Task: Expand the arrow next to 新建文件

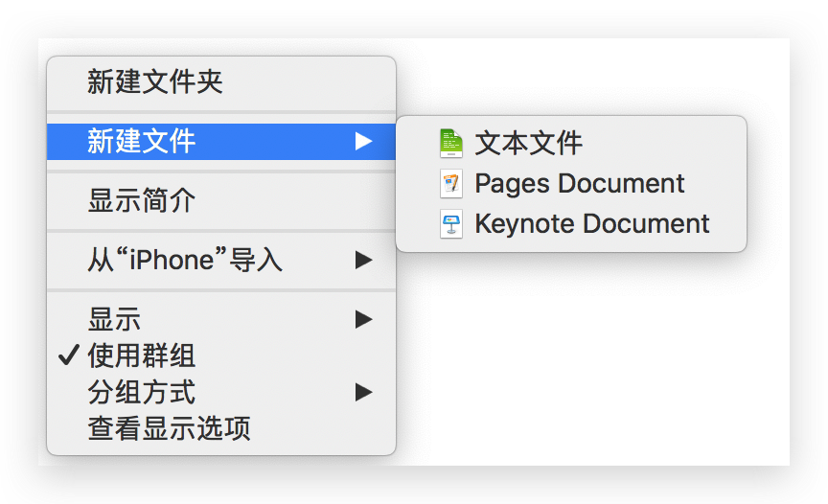Action: coord(363,142)
